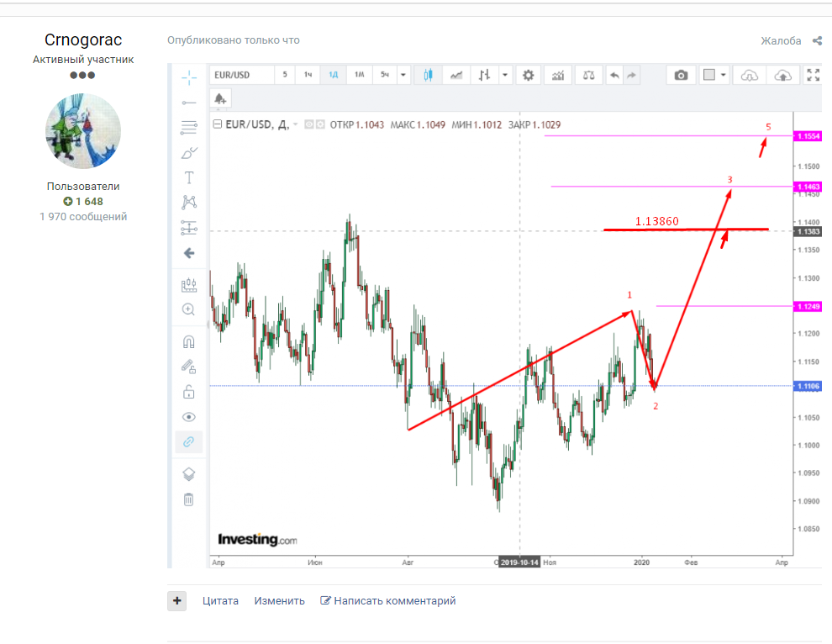Open compare symbols scales icon
832x644 pixels.
click(x=588, y=76)
